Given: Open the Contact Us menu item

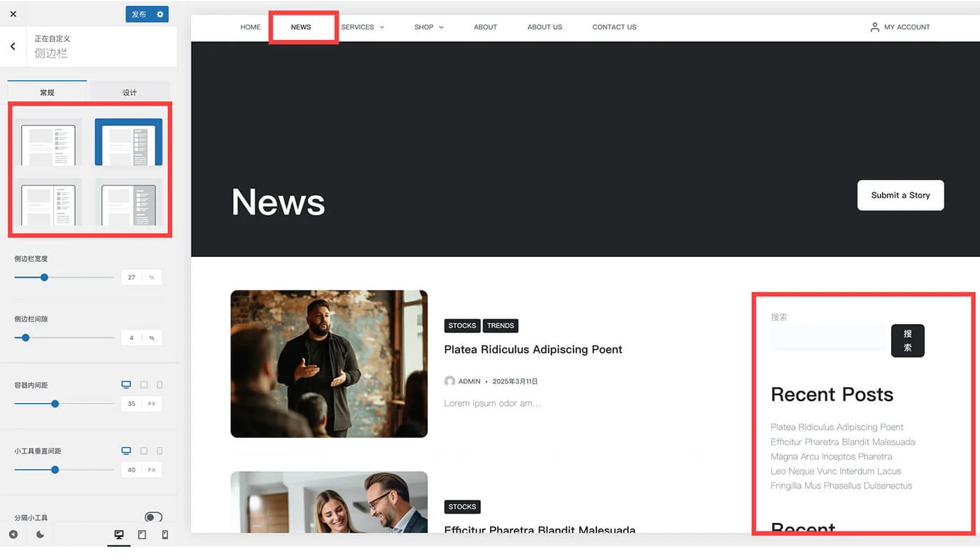Looking at the screenshot, I should 614,27.
